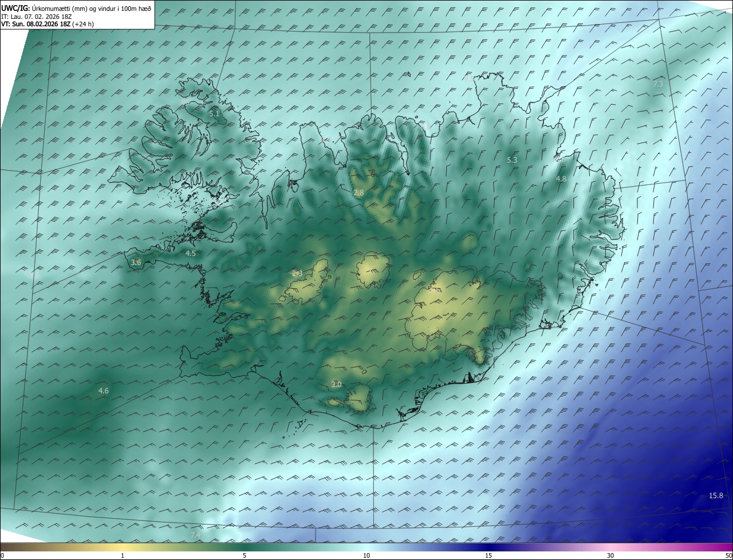Click the colorbar tick label 30
Screen dimensions: 733x560
[610, 555]
